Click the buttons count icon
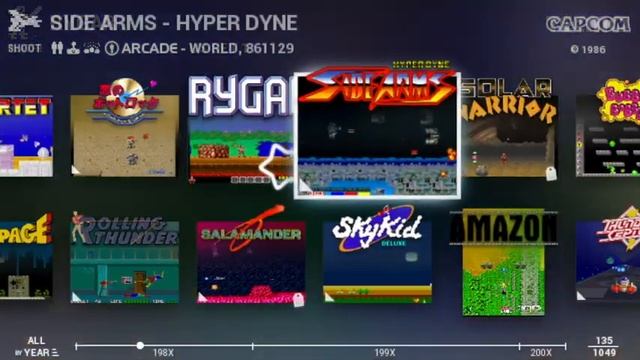 coord(92,49)
